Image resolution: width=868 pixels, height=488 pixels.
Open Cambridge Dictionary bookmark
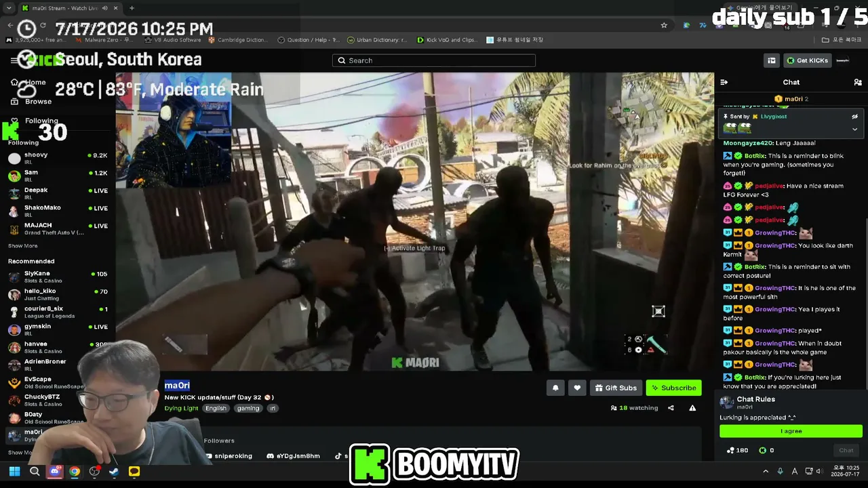(x=238, y=40)
